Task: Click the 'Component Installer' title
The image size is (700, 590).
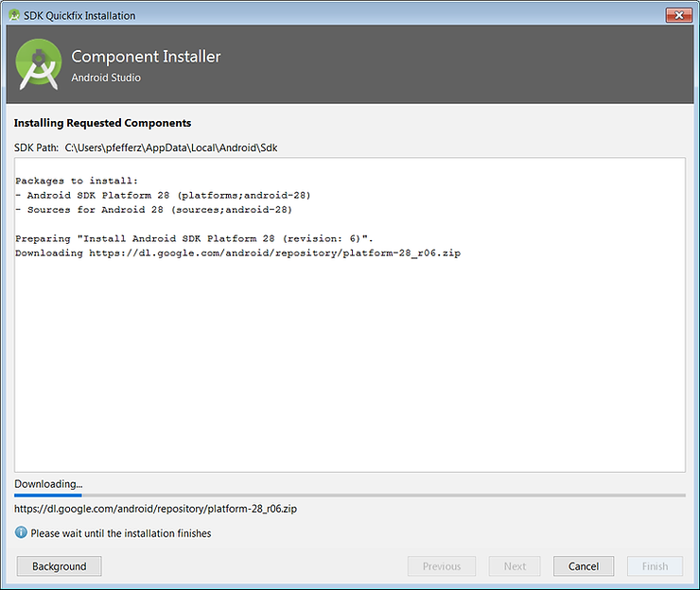Action: tap(146, 57)
